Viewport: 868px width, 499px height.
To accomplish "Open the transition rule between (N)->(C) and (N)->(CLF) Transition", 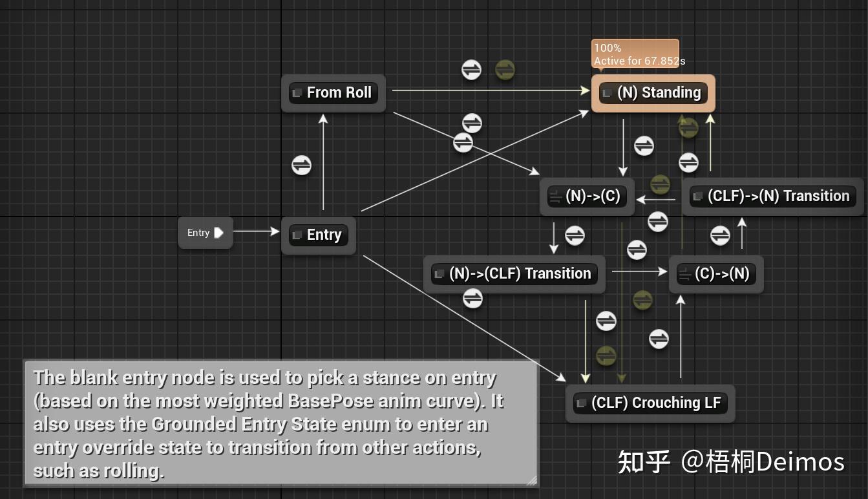I will point(575,236).
